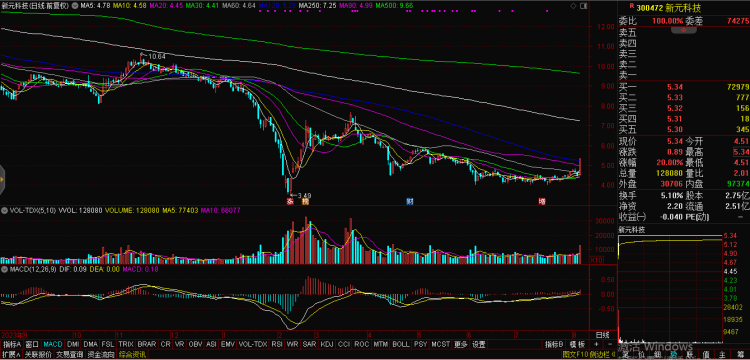The width and height of the screenshot is (750, 360).
Task: Switch to the DMA indicator tab
Action: click(90, 344)
